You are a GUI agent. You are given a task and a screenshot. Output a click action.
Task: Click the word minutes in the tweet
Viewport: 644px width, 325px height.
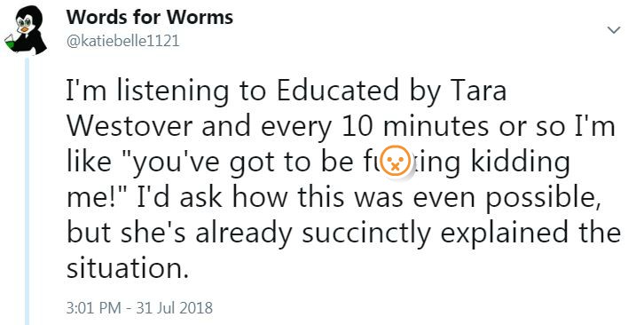click(x=436, y=127)
